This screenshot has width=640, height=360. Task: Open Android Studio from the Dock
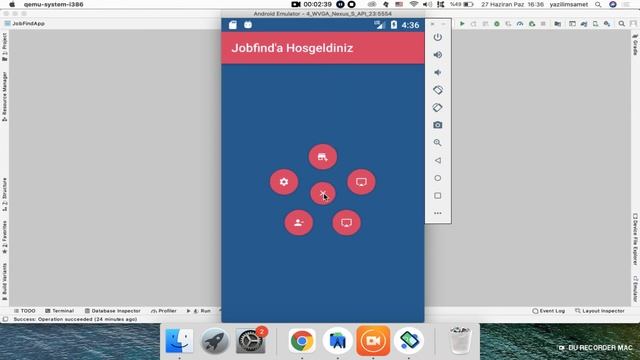click(x=338, y=340)
